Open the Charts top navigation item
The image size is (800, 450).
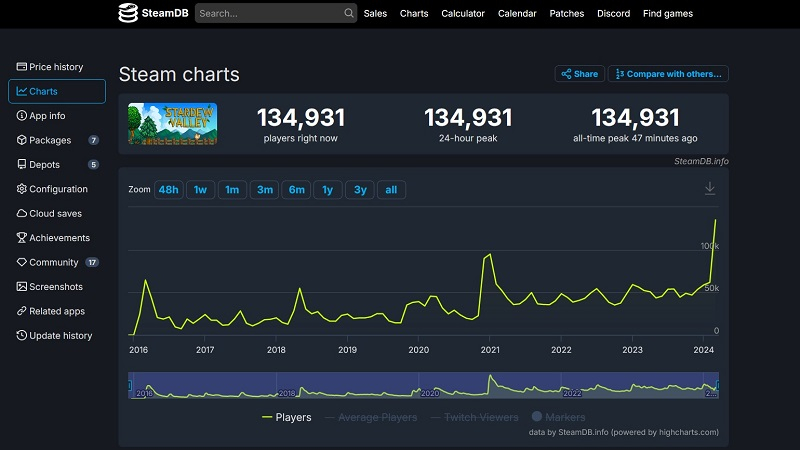pyautogui.click(x=414, y=14)
